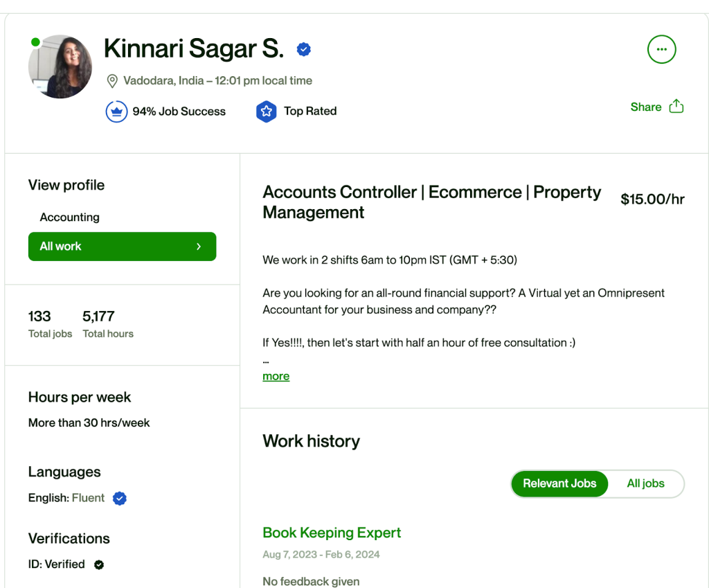
Task: Open the Book Keeping Expert job
Action: [332, 533]
